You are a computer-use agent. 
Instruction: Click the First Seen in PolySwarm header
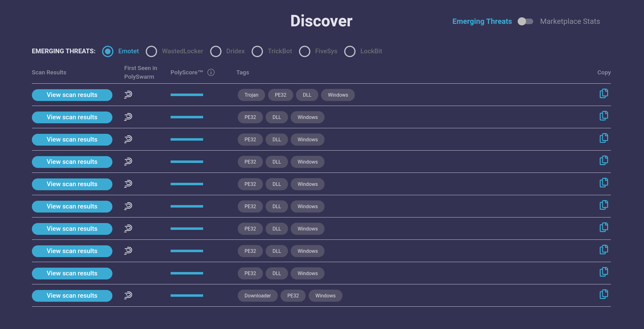coord(141,72)
